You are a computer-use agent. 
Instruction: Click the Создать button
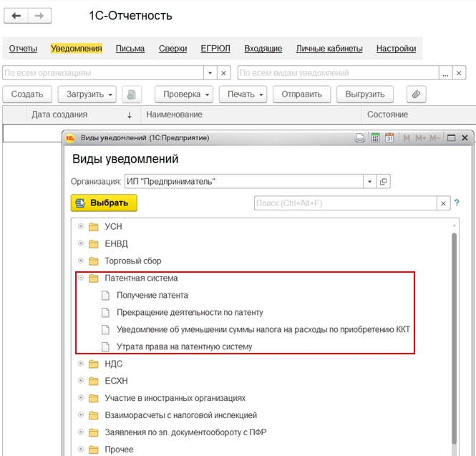(27, 94)
